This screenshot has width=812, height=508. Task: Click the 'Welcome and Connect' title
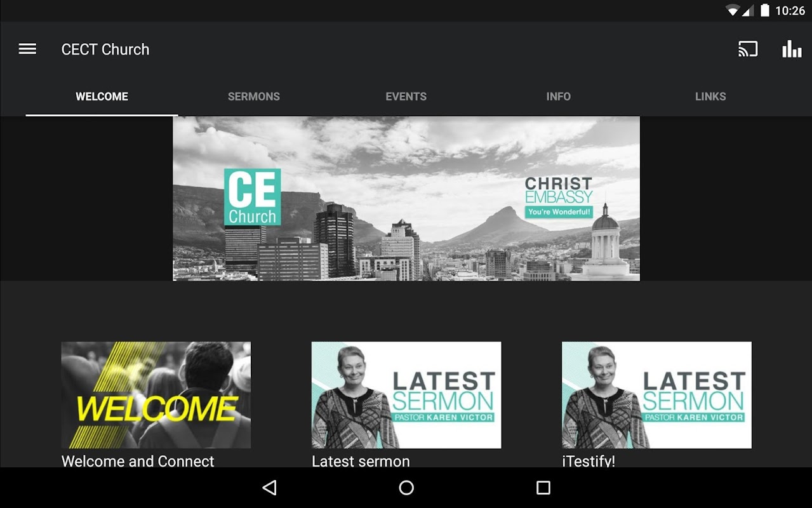(138, 461)
